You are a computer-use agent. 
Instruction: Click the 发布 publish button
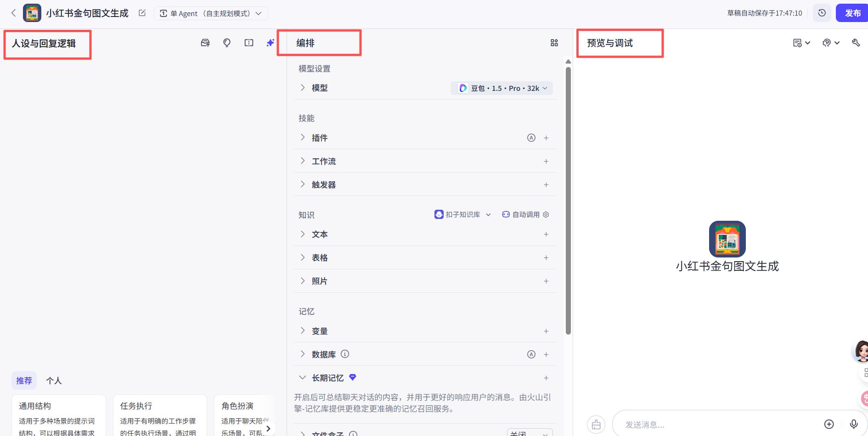852,13
